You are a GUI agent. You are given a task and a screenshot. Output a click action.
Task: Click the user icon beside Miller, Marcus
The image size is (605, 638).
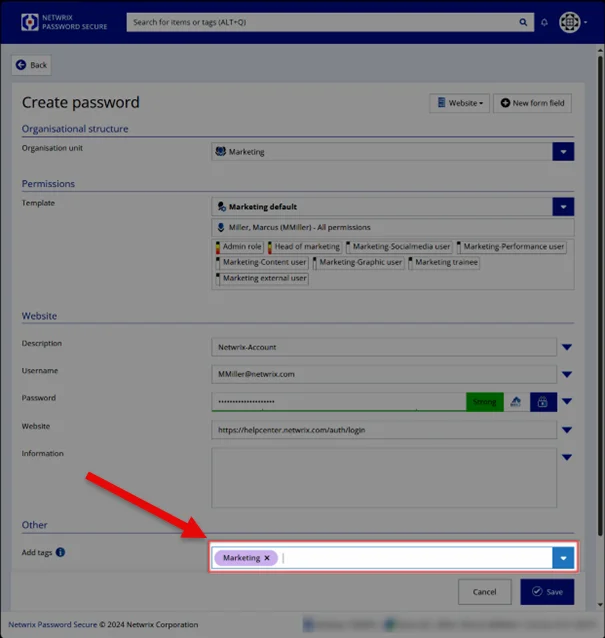point(221,227)
